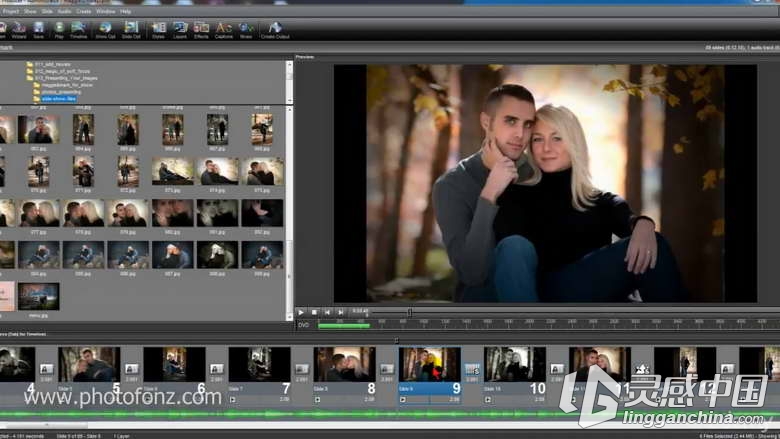Click play-from-here icon under slide 9
The height and width of the screenshot is (439, 780).
pos(403,399)
